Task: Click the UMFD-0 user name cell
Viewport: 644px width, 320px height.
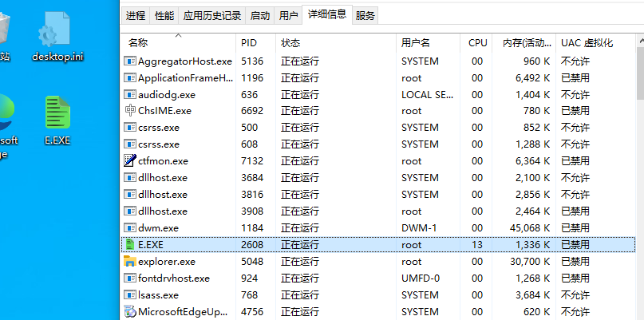Action: [421, 278]
